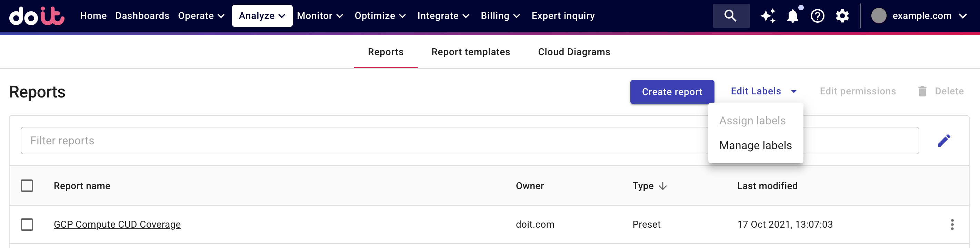Click the DoiT logo in the header
The width and height of the screenshot is (980, 248).
[37, 16]
